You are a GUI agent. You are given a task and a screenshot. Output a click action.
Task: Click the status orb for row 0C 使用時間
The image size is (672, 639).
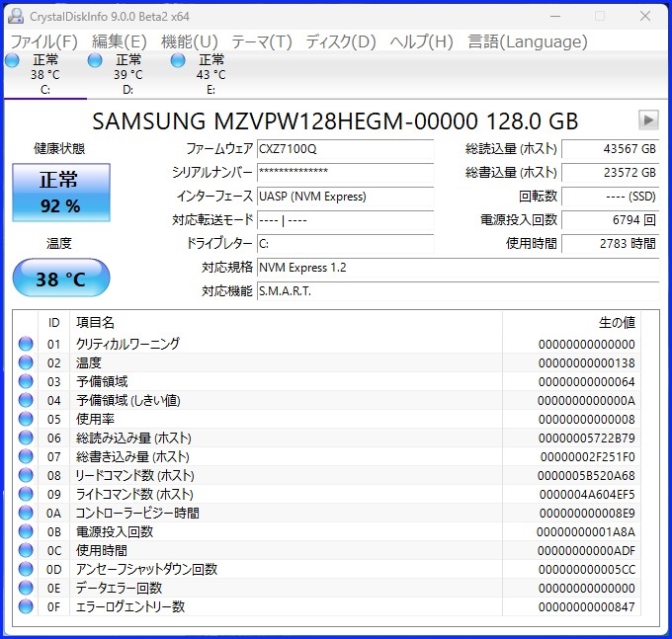pyautogui.click(x=26, y=550)
